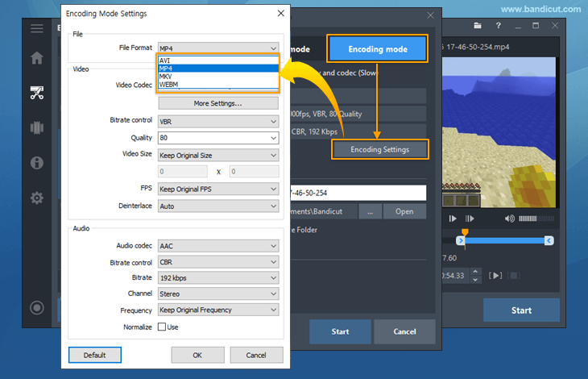
Task: Open the Info icon in sidebar
Action: (x=37, y=163)
